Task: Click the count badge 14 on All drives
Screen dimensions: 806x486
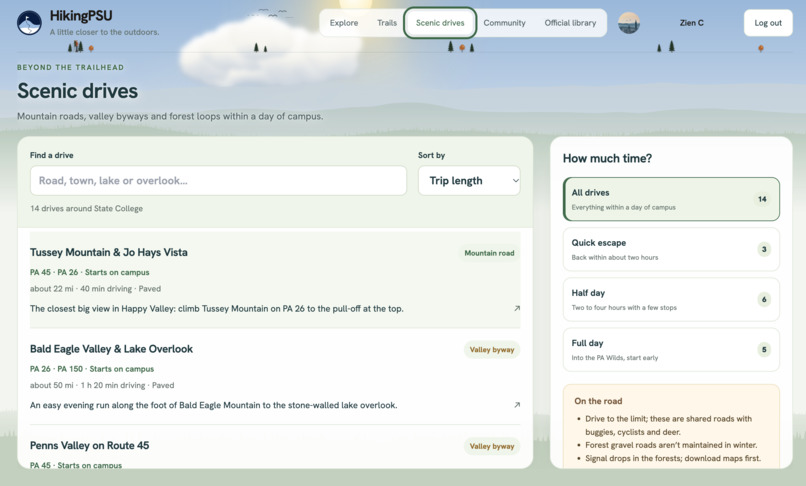Action: (762, 199)
